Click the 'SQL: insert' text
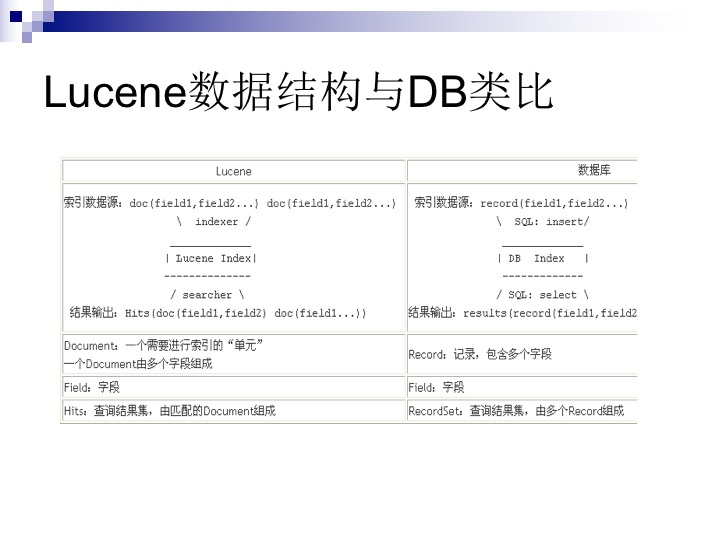 549,222
